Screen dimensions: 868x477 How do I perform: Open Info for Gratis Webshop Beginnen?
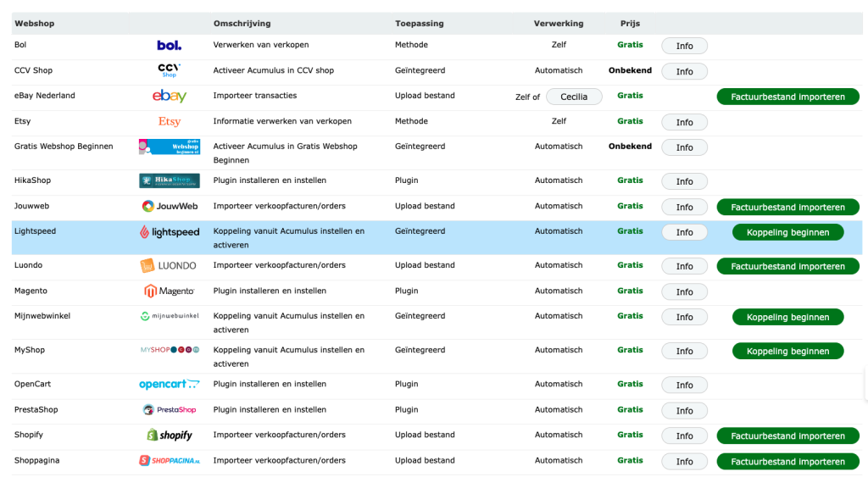684,147
